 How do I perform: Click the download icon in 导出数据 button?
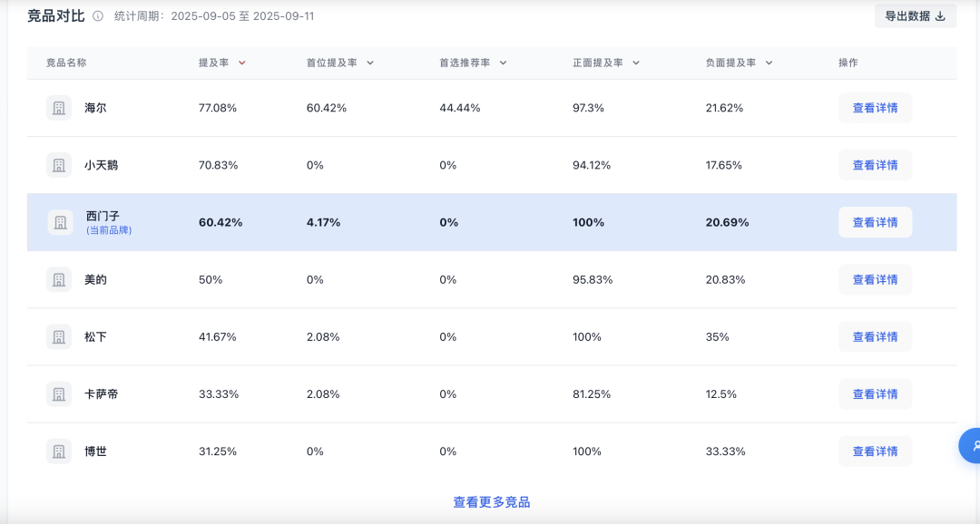point(940,16)
